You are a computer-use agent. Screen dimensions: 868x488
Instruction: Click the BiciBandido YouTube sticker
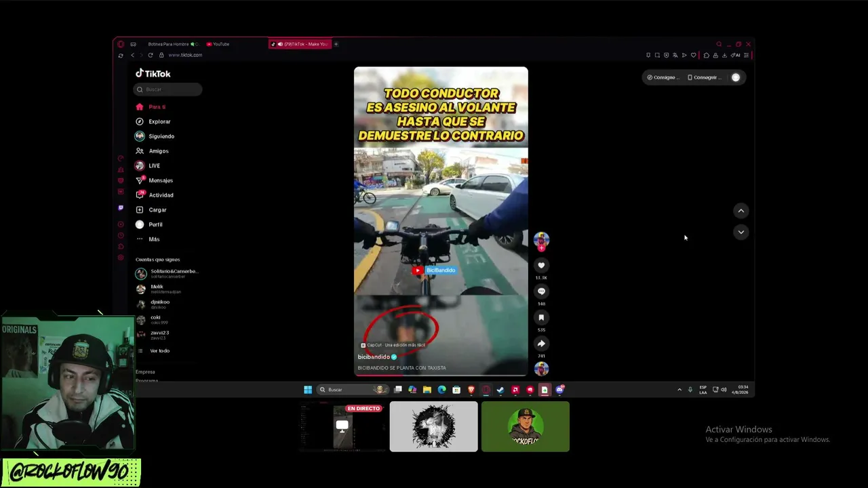(434, 270)
